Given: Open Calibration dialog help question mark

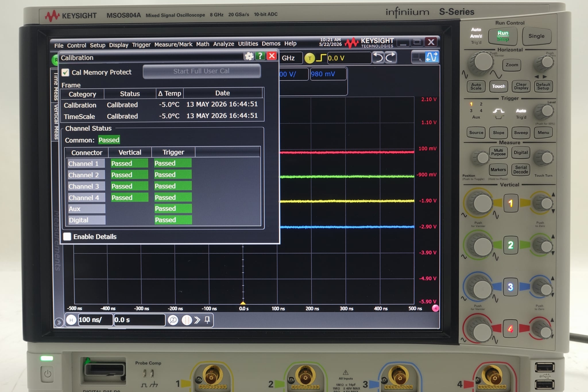Looking at the screenshot, I should pos(260,56).
